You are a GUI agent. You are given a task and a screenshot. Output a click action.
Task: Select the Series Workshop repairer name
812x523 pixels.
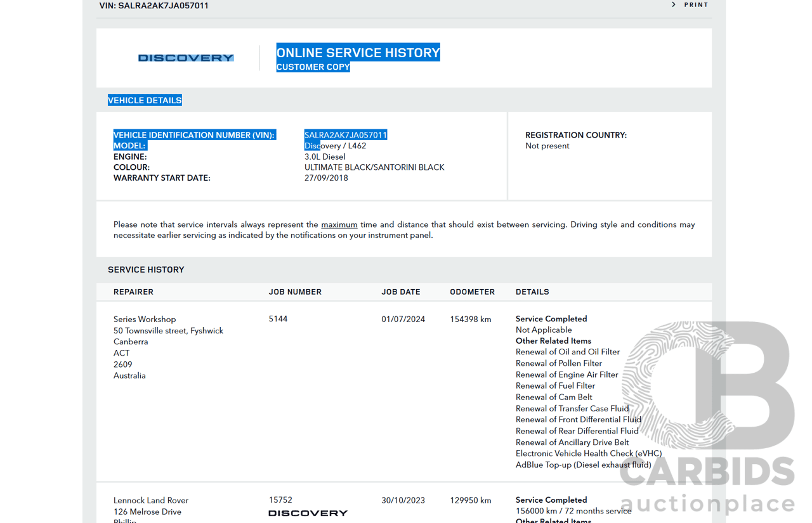point(145,320)
